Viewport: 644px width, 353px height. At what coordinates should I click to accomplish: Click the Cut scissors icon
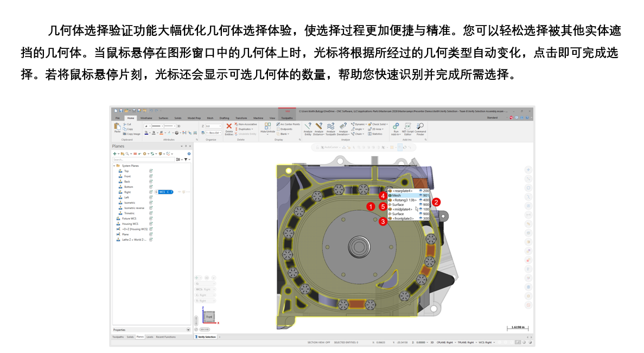[124, 124]
